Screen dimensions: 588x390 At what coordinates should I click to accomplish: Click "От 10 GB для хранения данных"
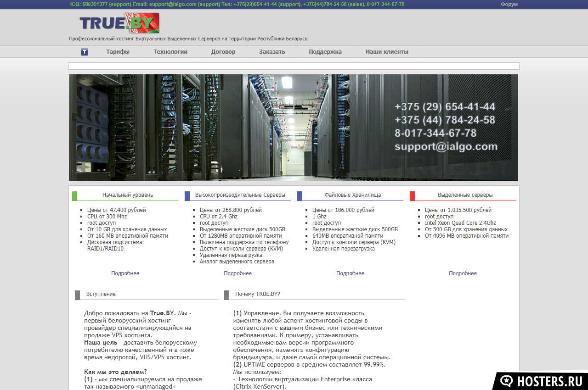click(x=127, y=229)
